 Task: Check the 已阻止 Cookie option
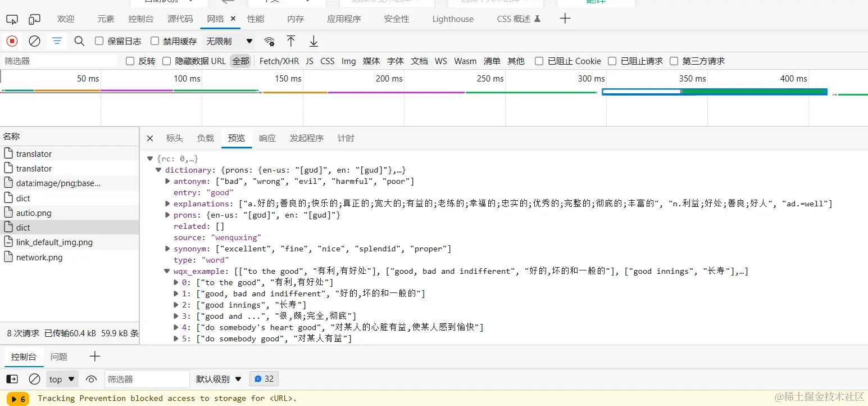(x=539, y=61)
